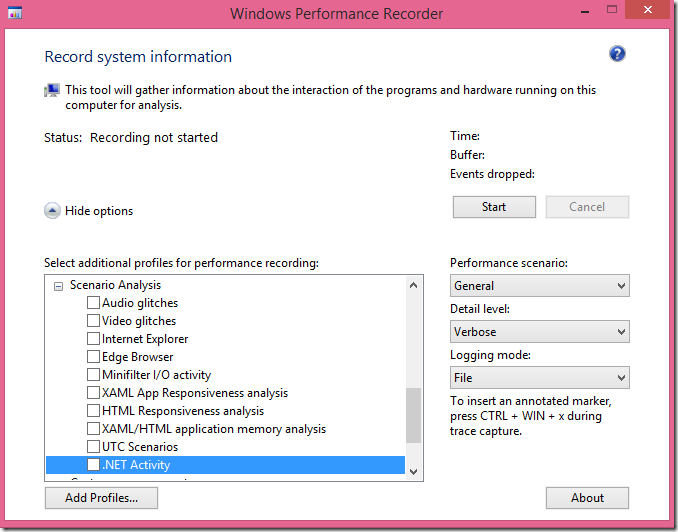
Task: Minimize the Windows Performance Recorder window
Action: click(585, 11)
